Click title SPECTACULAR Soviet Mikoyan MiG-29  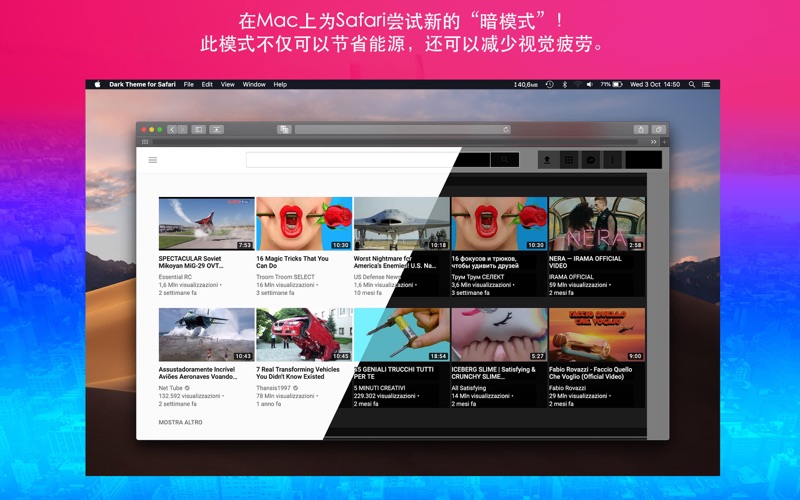191,262
